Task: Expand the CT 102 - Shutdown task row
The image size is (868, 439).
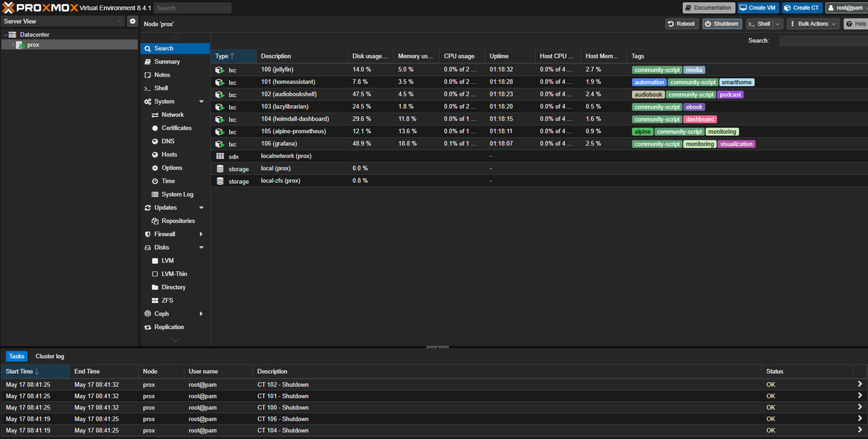Action: [860, 384]
